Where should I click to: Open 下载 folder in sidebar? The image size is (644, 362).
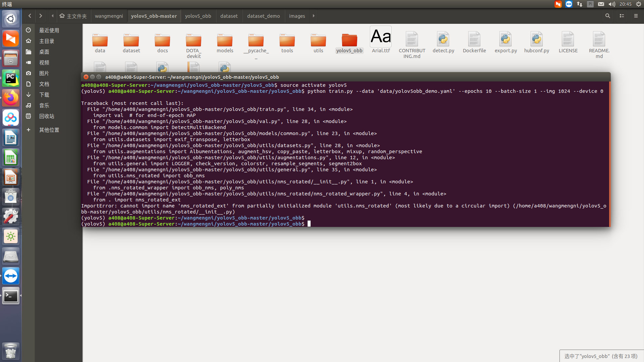click(44, 95)
